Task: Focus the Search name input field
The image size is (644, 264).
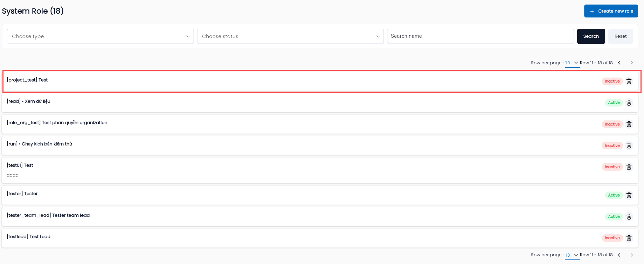Action: [x=480, y=36]
